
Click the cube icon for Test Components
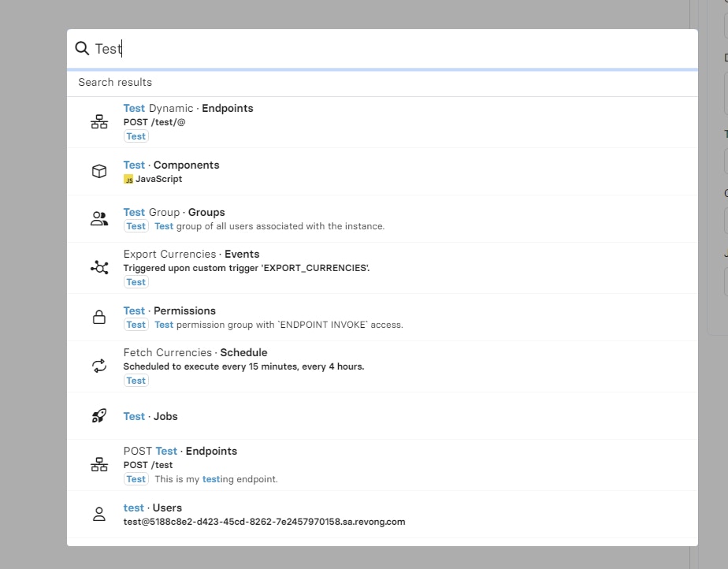click(99, 172)
